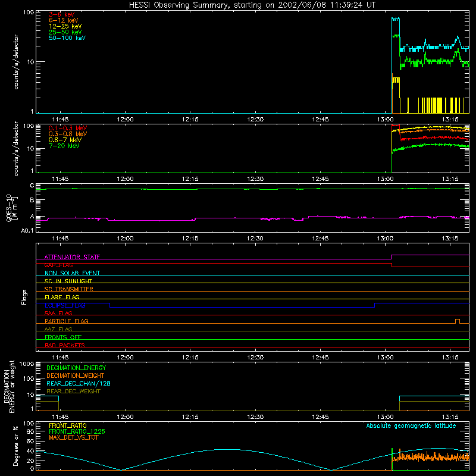
Task: Click the DECIMATION_WEIGHT legend entry
Action: click(x=76, y=375)
